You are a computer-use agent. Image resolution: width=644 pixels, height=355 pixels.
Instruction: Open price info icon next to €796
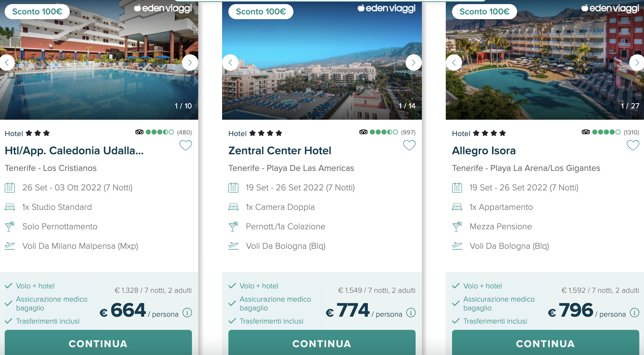tap(635, 313)
